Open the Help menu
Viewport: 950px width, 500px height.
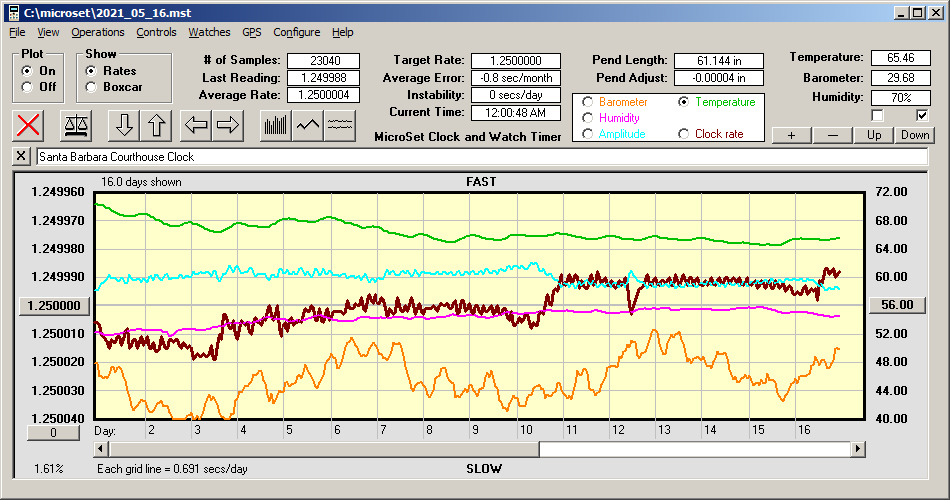click(342, 32)
